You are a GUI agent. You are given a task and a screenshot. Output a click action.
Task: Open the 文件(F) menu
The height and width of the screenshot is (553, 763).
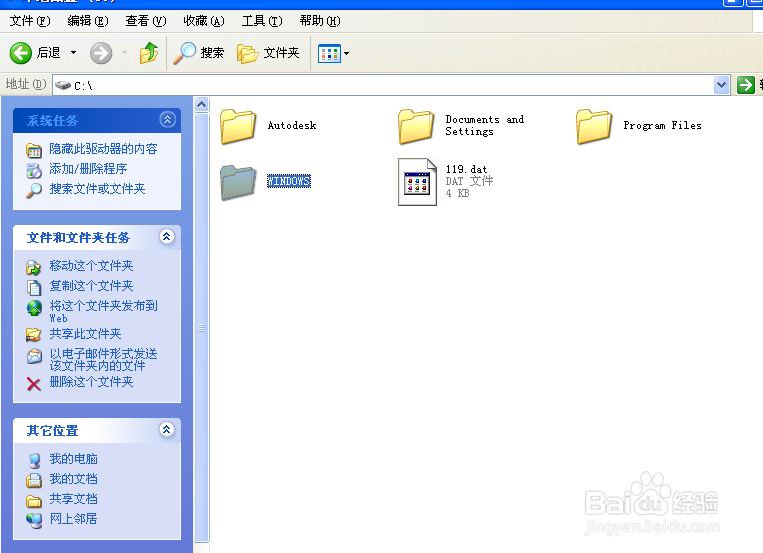pos(30,21)
